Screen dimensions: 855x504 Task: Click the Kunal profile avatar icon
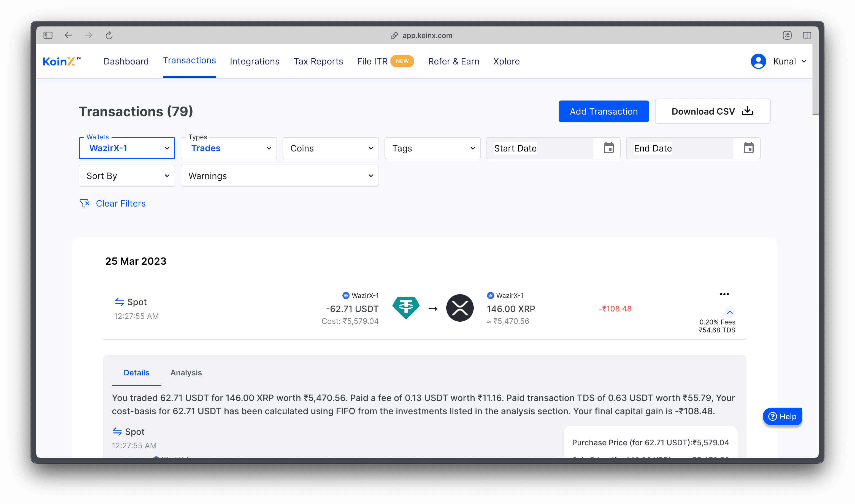[x=758, y=61]
